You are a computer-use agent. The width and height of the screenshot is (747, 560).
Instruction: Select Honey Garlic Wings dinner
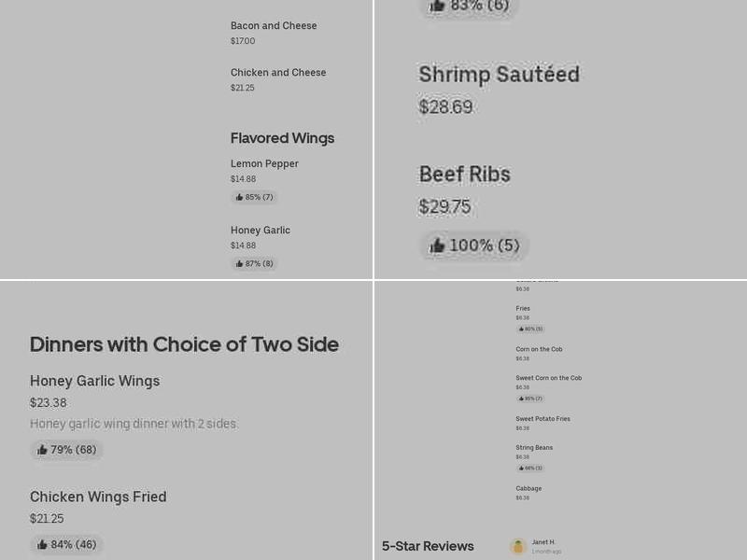(x=95, y=381)
